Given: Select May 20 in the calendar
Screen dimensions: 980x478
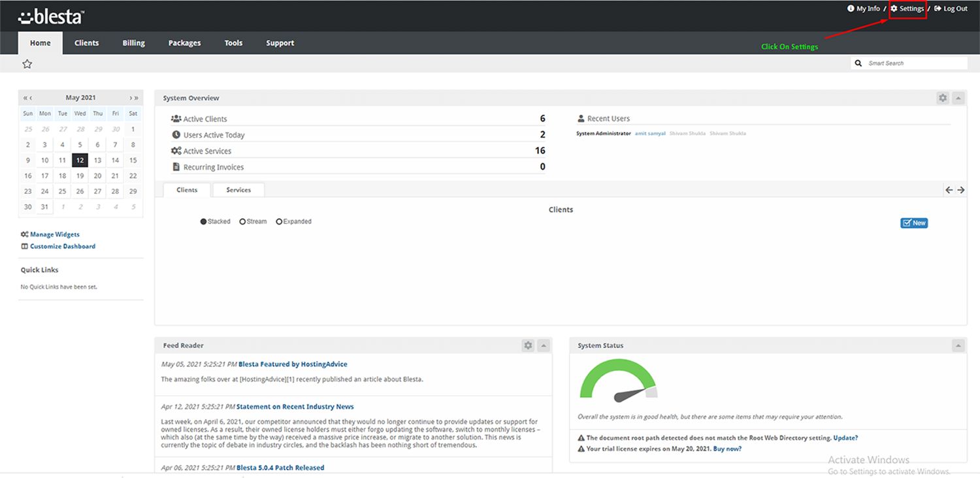Looking at the screenshot, I should (97, 176).
